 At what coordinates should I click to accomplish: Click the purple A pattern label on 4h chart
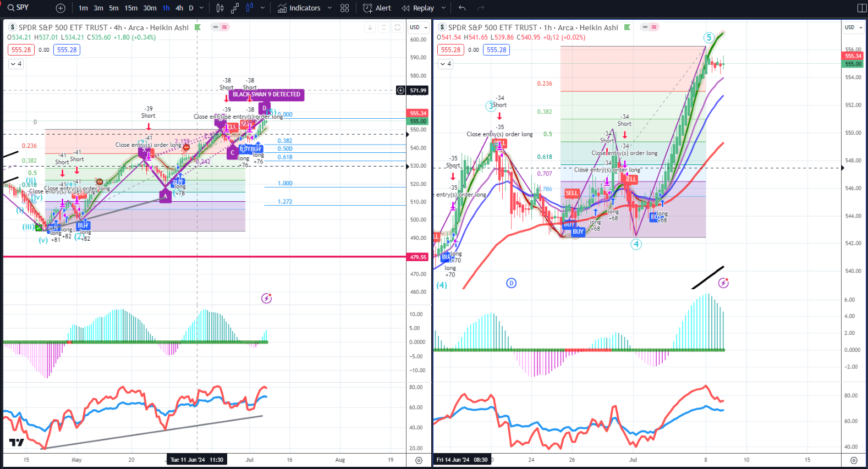point(165,196)
